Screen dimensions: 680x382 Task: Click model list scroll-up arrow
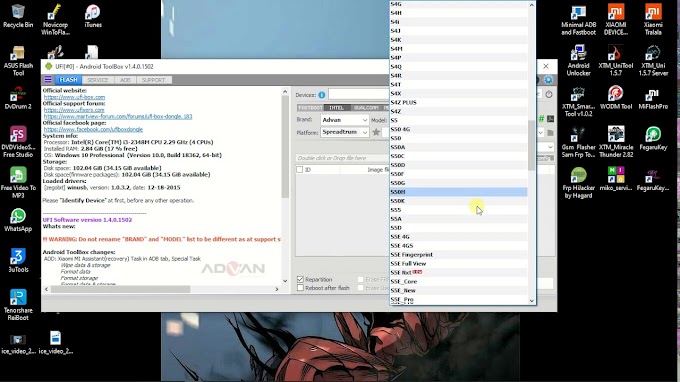(532, 5)
